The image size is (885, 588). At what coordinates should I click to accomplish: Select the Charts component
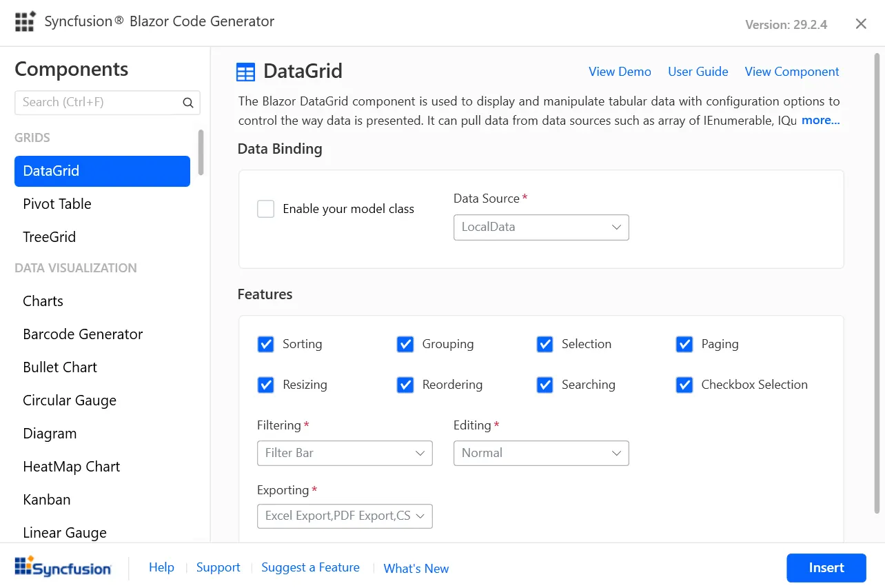[43, 301]
